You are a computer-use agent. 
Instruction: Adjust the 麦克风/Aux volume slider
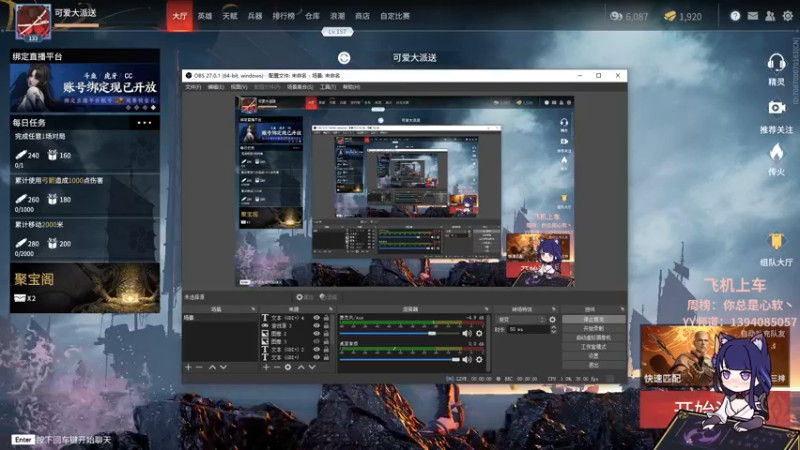click(399, 334)
